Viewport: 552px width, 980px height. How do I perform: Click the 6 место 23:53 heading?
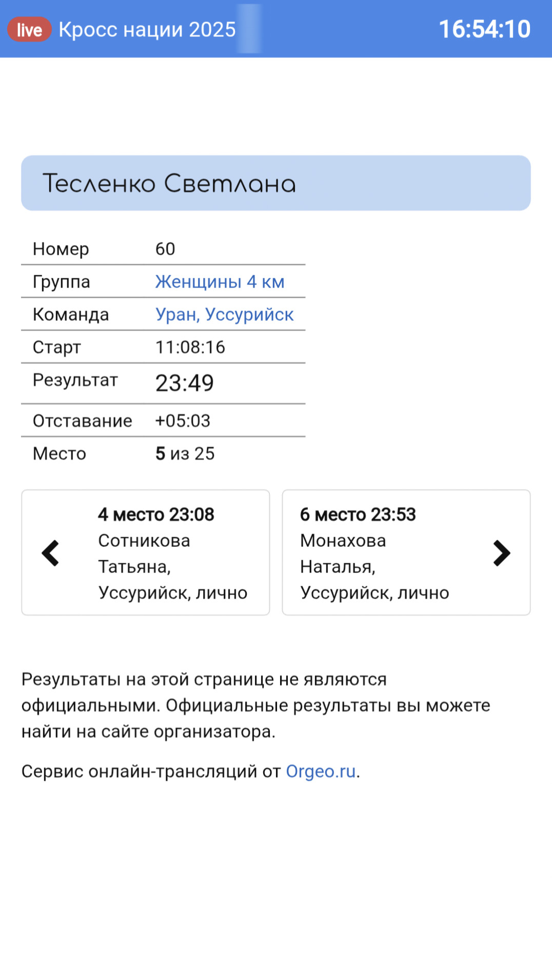358,514
